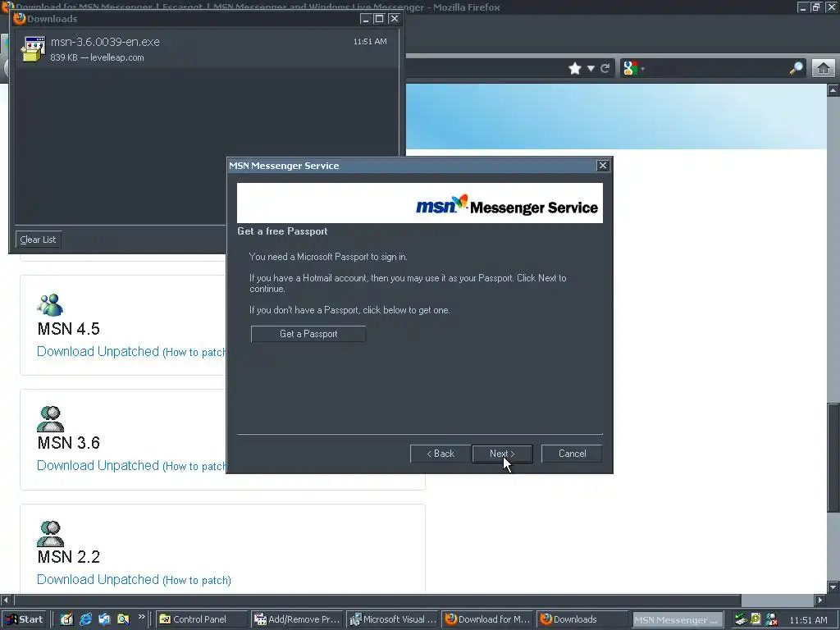
Task: Launch Internet Explorer from Quick Launch
Action: [85, 619]
